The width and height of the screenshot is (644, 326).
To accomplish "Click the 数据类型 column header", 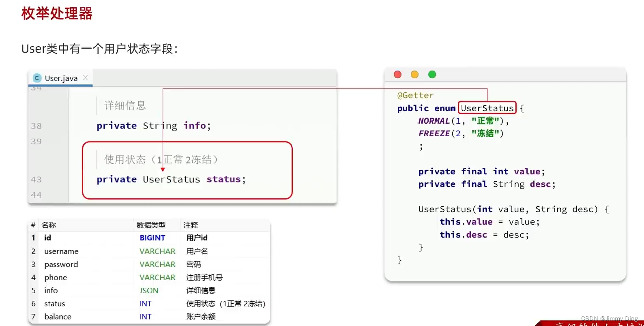I will (151, 225).
